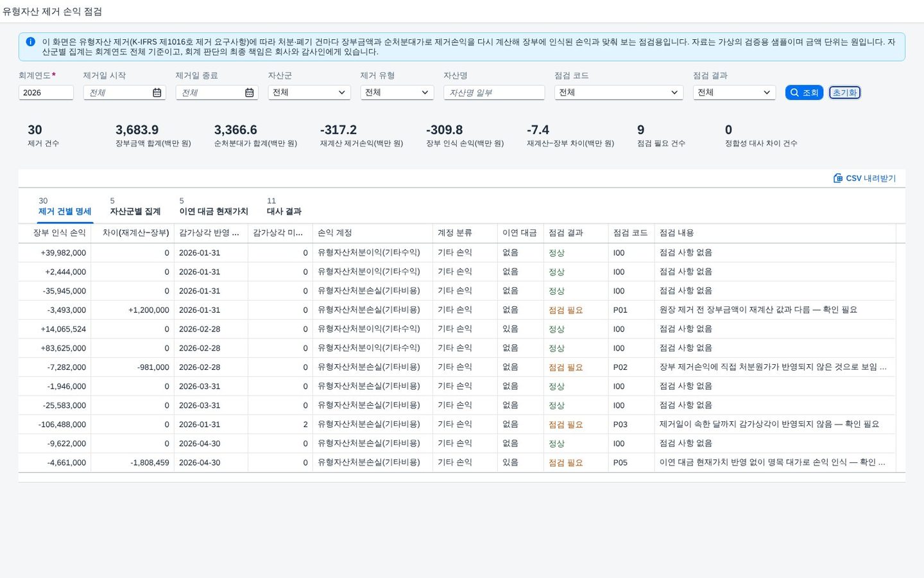The height and width of the screenshot is (578, 924).
Task: Click 점검 필요 in the P03 row
Action: (565, 425)
